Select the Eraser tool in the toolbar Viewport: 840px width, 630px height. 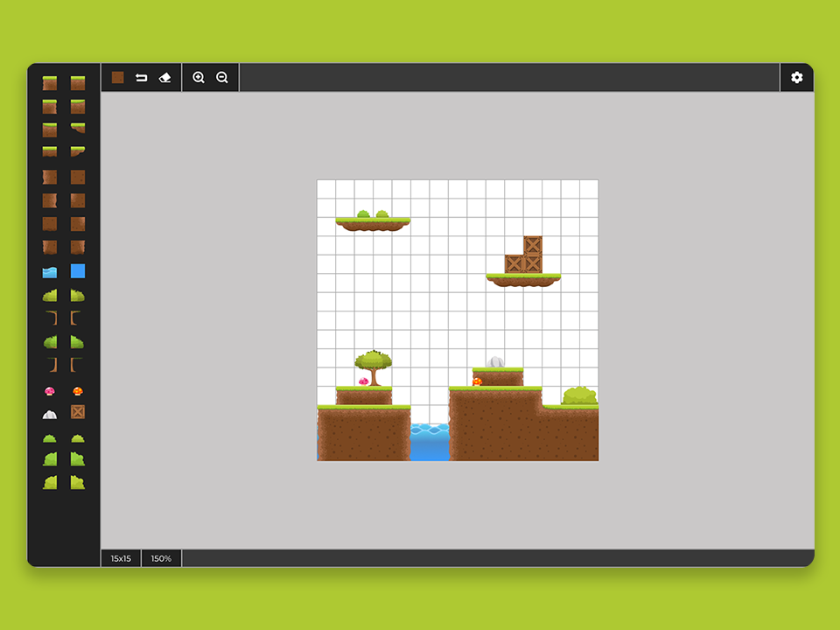point(164,77)
